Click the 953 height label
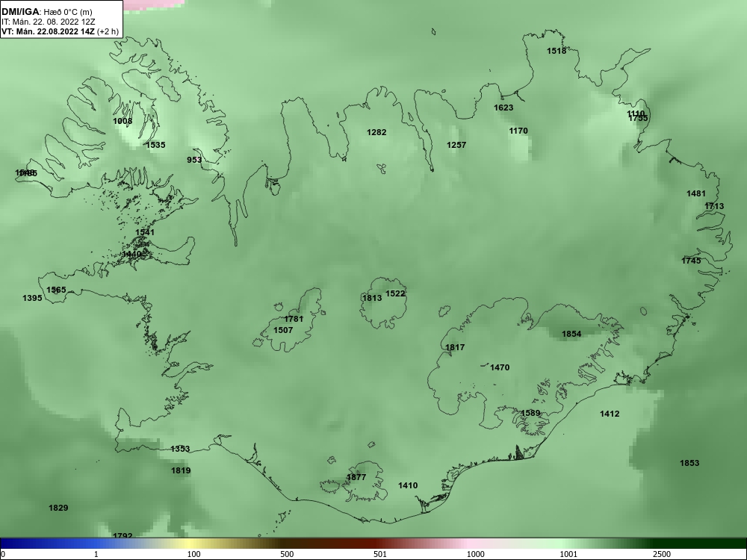The width and height of the screenshot is (747, 560). point(194,160)
